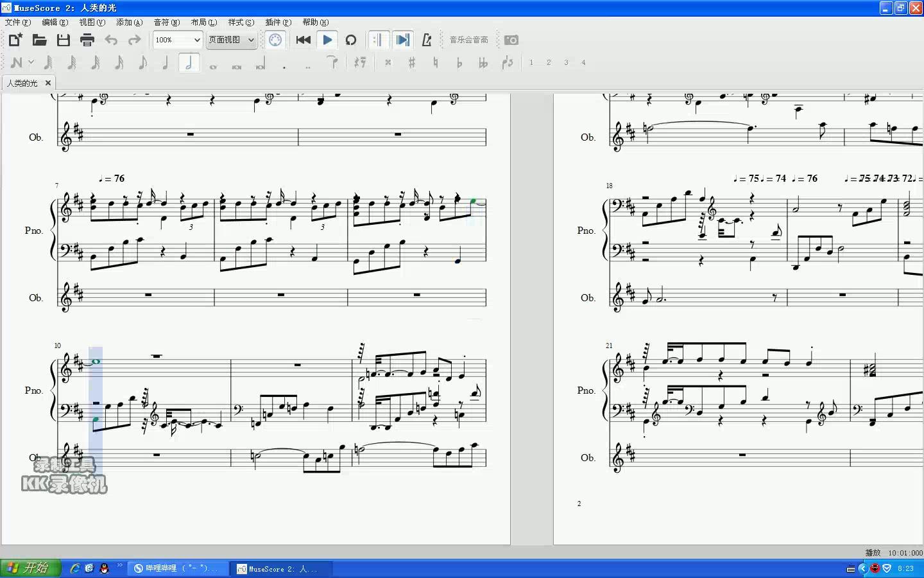Open a score file
Viewport: 924px width, 578px height.
[39, 40]
